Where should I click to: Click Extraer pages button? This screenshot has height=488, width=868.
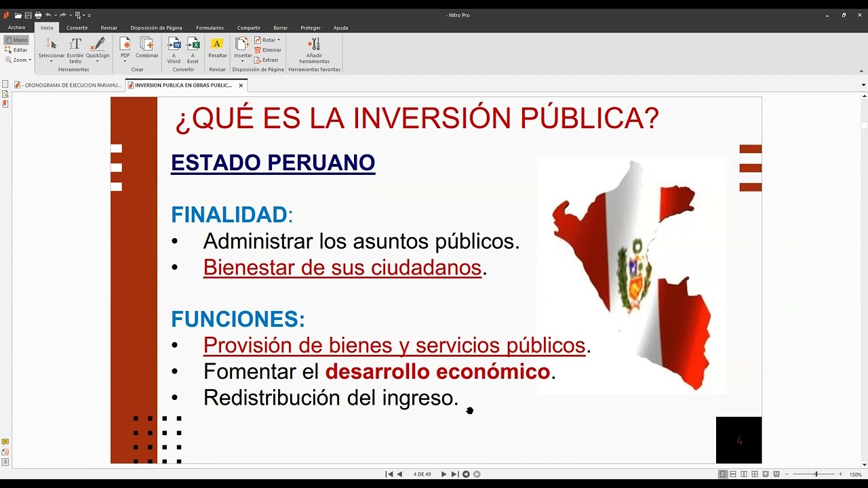coord(267,60)
